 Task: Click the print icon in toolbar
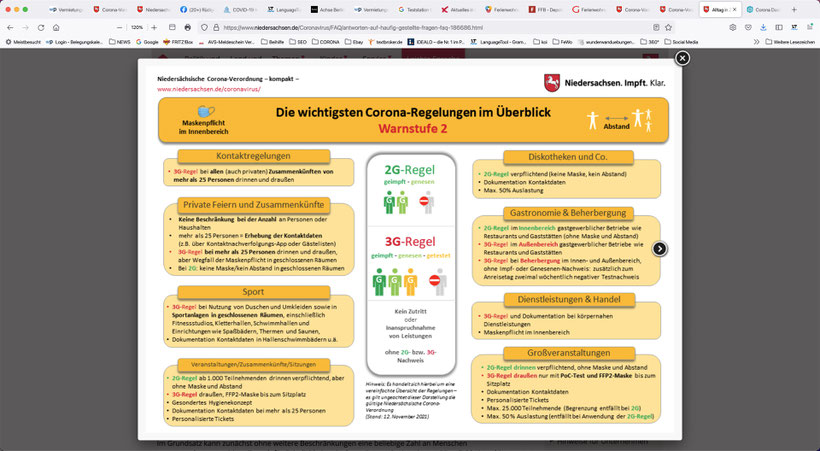(188, 27)
